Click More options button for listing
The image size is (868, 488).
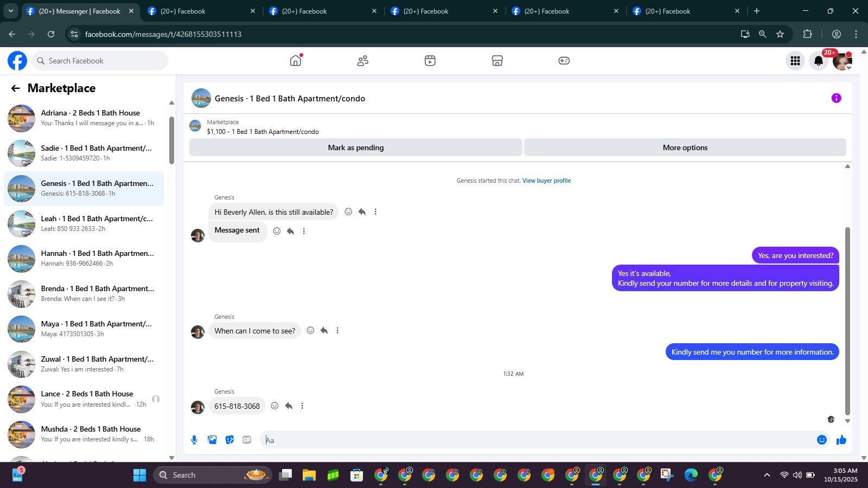click(x=685, y=147)
